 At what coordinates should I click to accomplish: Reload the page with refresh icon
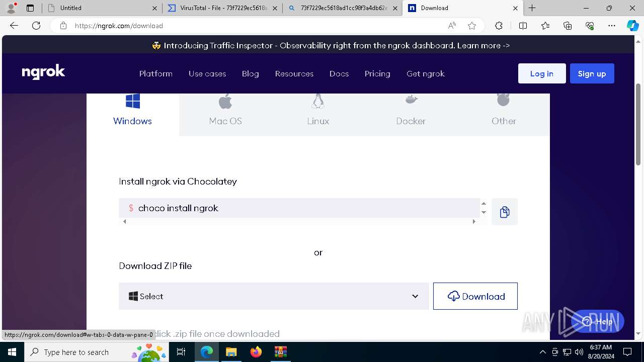[x=36, y=26]
